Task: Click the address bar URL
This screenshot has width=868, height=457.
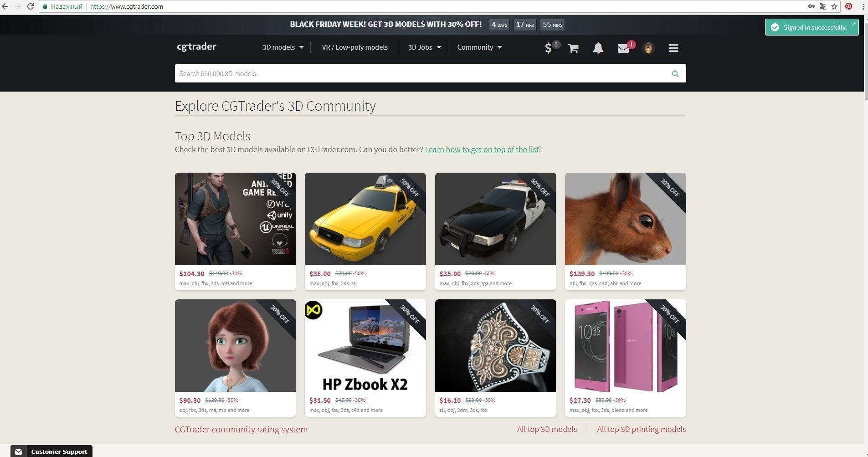Action: point(127,6)
